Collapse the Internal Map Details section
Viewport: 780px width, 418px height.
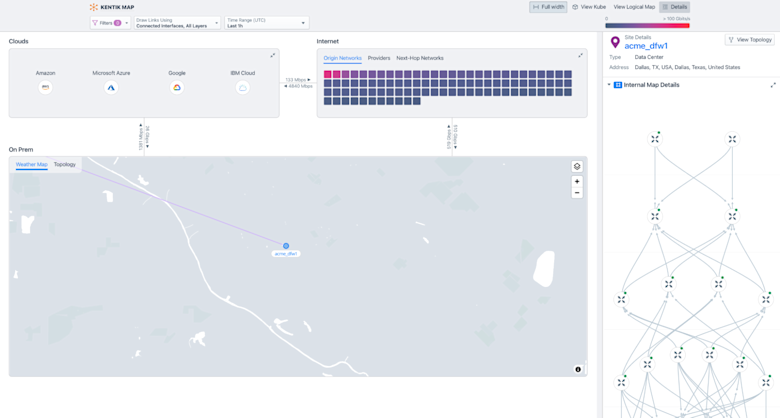(x=609, y=85)
